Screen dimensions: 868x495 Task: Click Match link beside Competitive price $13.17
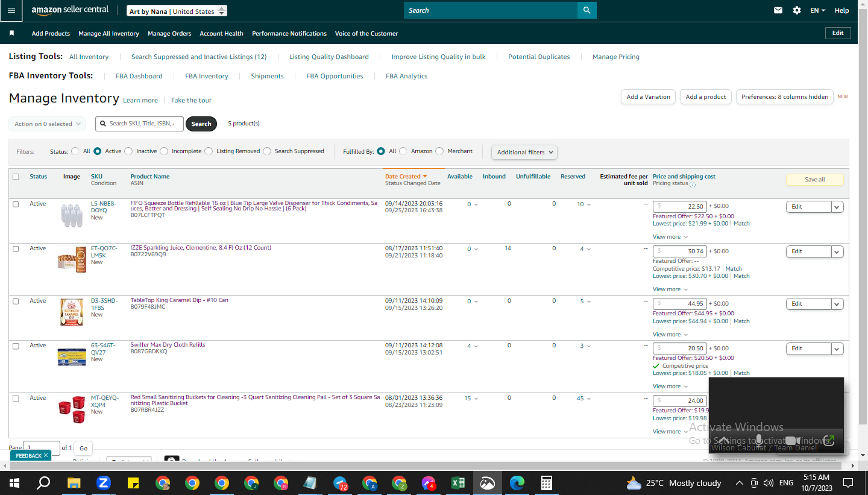pos(734,269)
